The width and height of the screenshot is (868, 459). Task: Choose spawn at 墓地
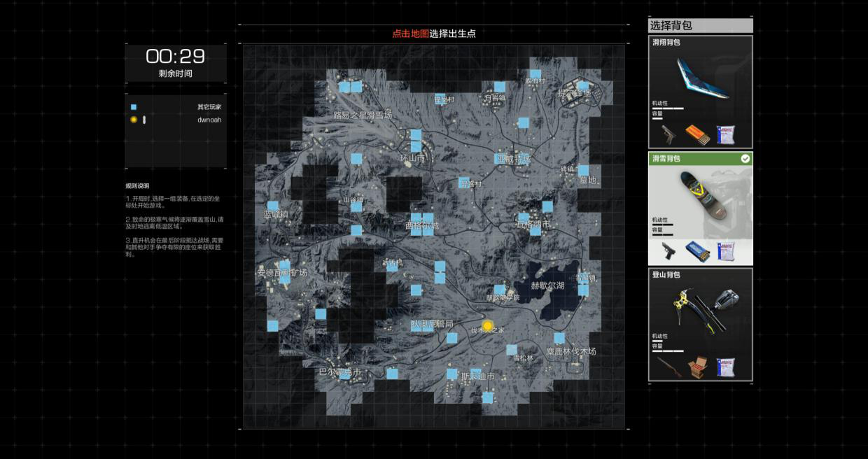click(x=587, y=181)
